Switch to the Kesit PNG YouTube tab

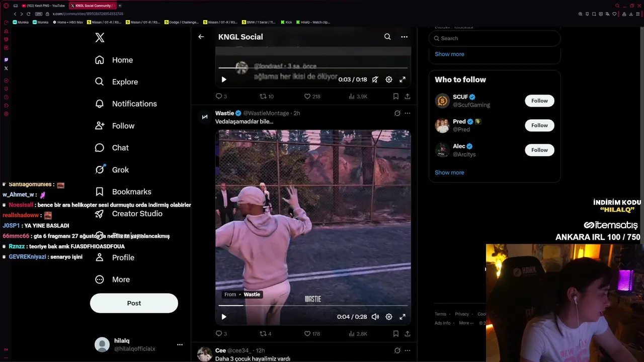click(43, 6)
